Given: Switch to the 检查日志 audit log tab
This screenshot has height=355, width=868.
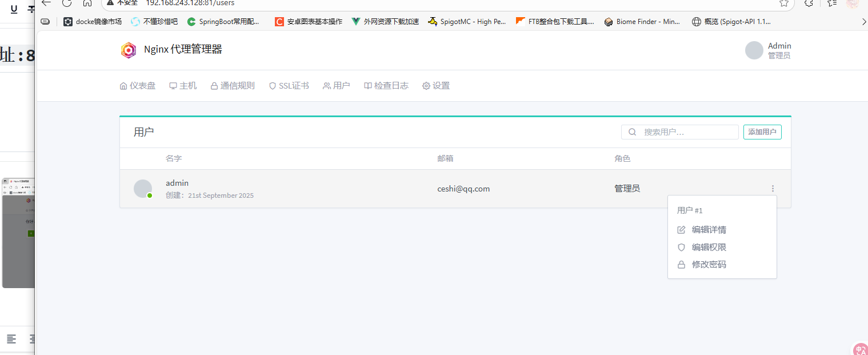Looking at the screenshot, I should click(386, 86).
